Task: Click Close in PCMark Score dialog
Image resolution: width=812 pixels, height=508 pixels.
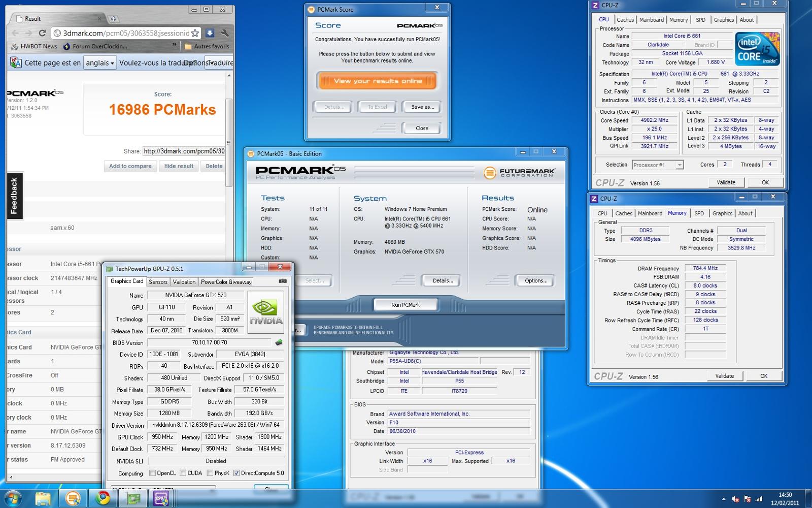Action: click(422, 129)
